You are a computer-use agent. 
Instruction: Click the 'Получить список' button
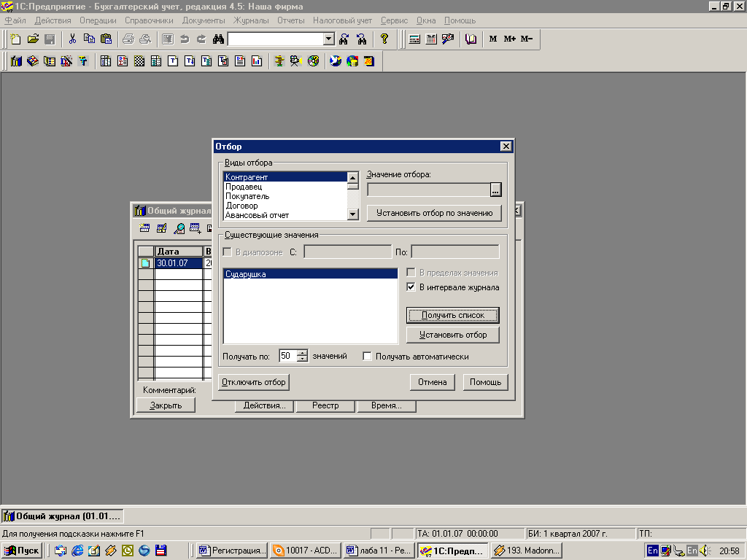tap(452, 315)
